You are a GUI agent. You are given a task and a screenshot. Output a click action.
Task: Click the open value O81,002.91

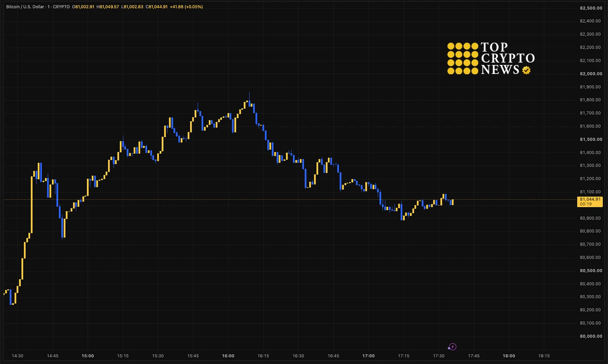83,7
